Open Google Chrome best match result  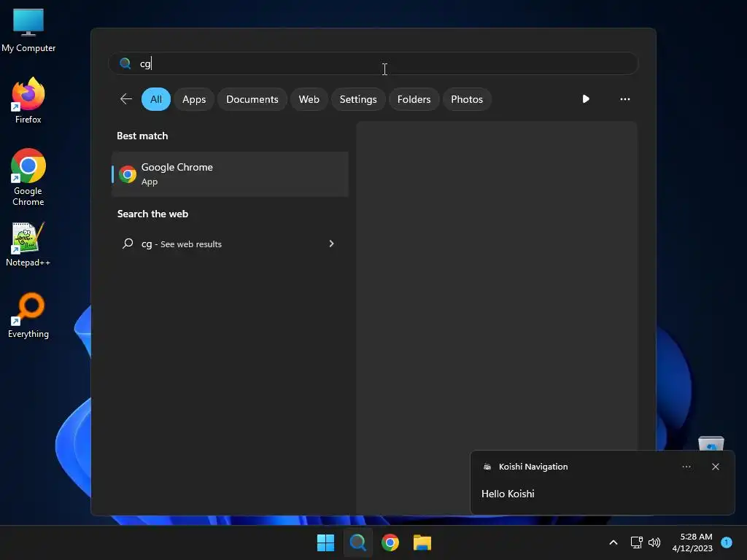pyautogui.click(x=230, y=174)
